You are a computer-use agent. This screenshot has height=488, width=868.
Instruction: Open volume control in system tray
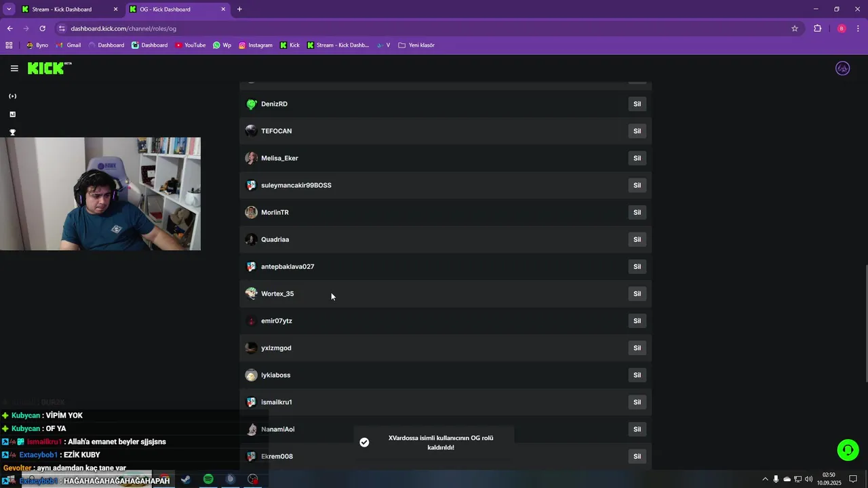pyautogui.click(x=808, y=479)
